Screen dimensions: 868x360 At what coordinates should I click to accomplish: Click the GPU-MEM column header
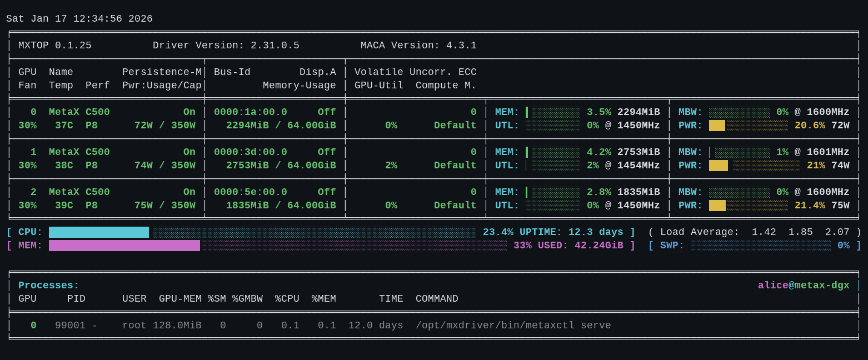(x=180, y=299)
